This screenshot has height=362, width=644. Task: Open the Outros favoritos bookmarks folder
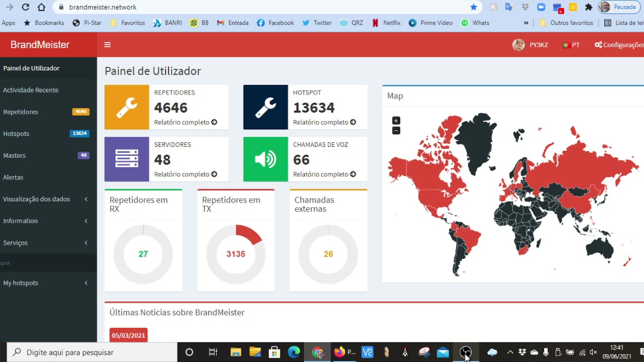point(567,23)
